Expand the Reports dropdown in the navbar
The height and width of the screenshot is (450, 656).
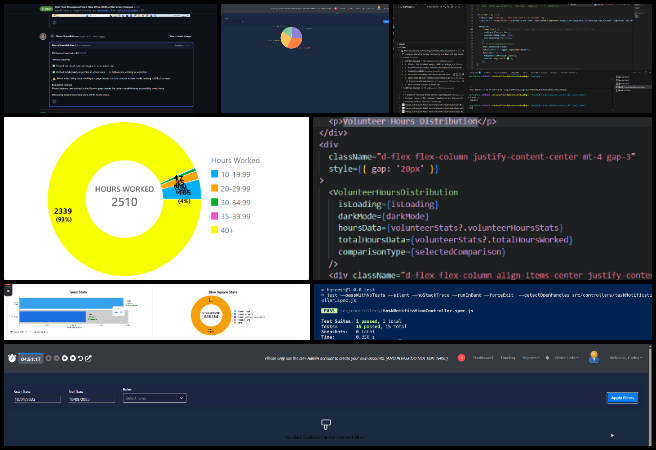529,357
